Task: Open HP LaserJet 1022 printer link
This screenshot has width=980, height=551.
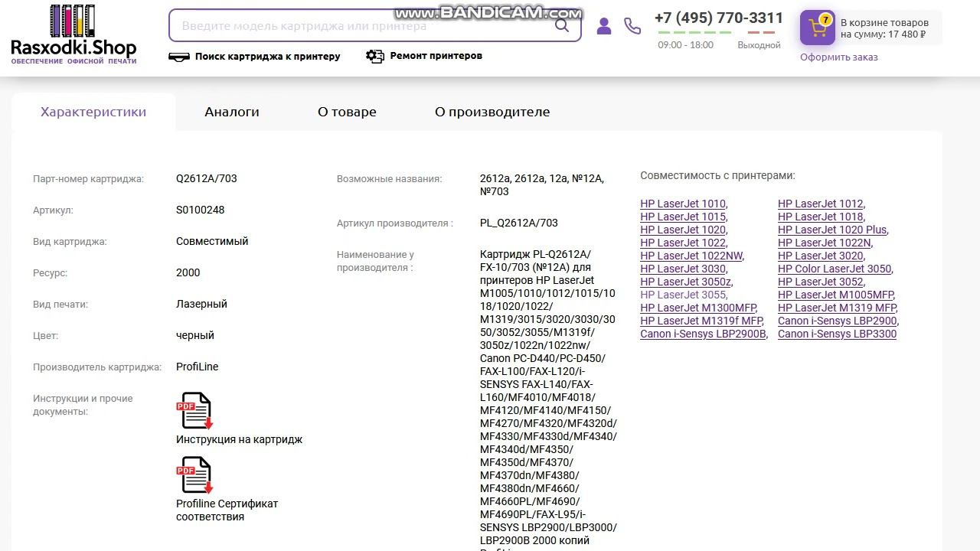Action: coord(683,243)
